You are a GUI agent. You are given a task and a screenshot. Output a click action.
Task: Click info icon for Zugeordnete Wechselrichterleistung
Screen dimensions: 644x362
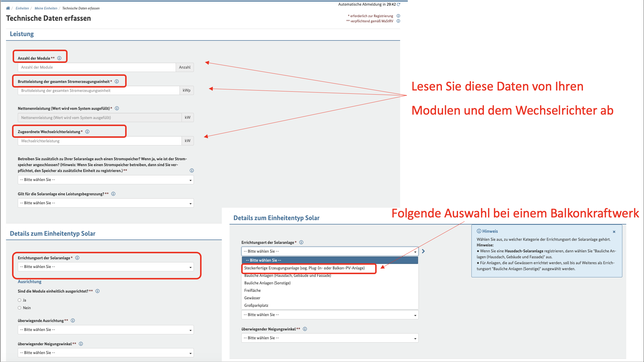click(x=87, y=132)
